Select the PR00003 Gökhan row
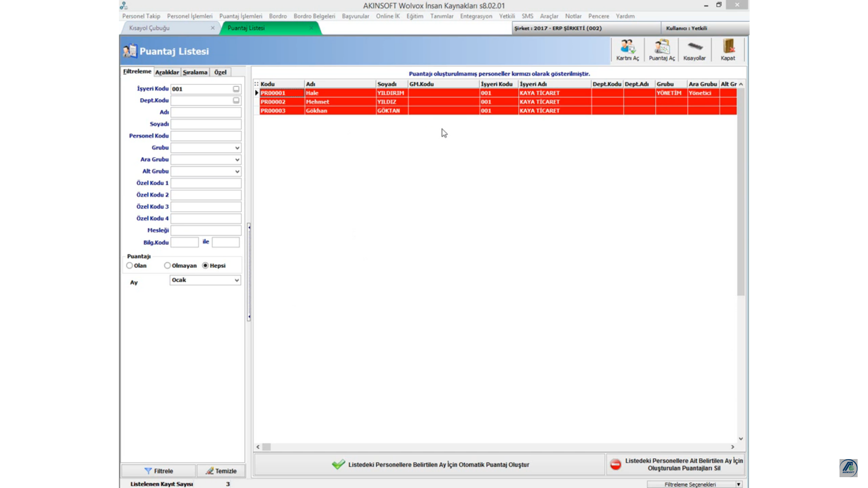868x488 pixels. pos(498,111)
